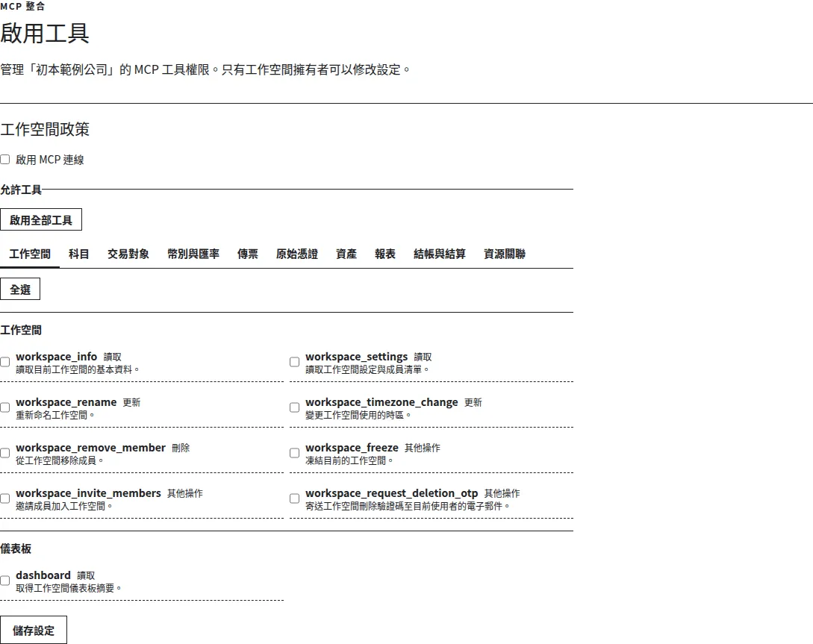Enable workspace_timezone_change checkbox
Image resolution: width=813 pixels, height=644 pixels.
point(294,407)
